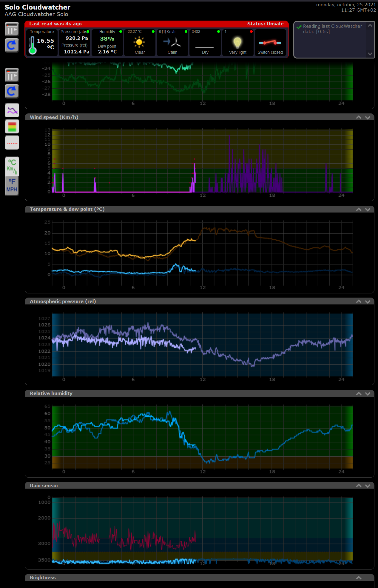378x588 pixels.
Task: Click the sun Clear sky icon
Action: [139, 42]
